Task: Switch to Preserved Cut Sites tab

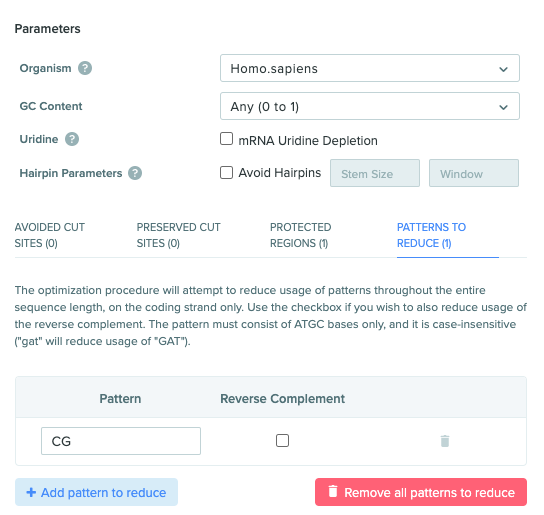Action: point(178,235)
